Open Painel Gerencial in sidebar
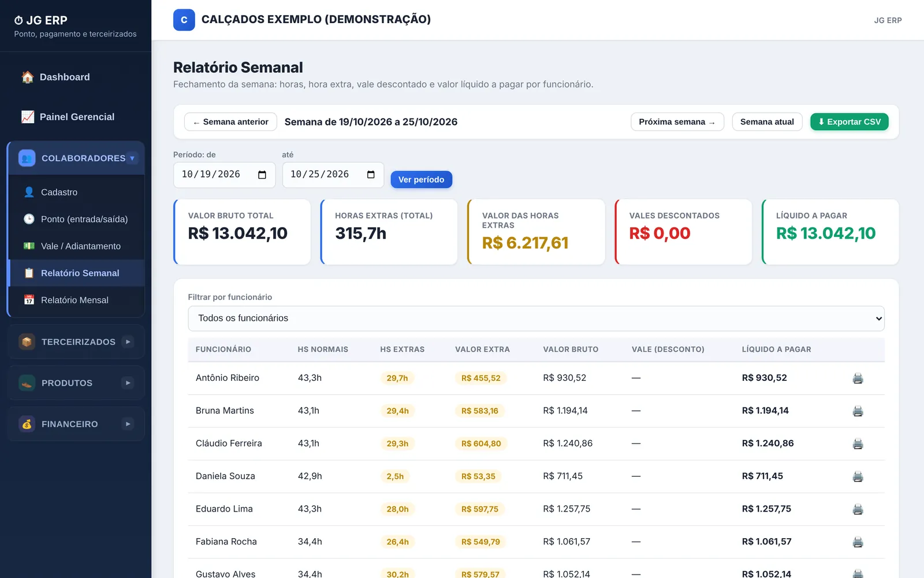Viewport: 924px width, 578px height. coord(76,117)
